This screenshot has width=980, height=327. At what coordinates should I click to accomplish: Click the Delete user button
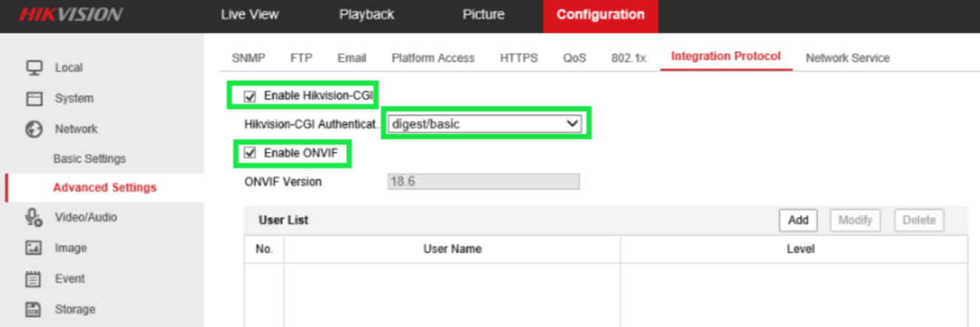point(919,220)
